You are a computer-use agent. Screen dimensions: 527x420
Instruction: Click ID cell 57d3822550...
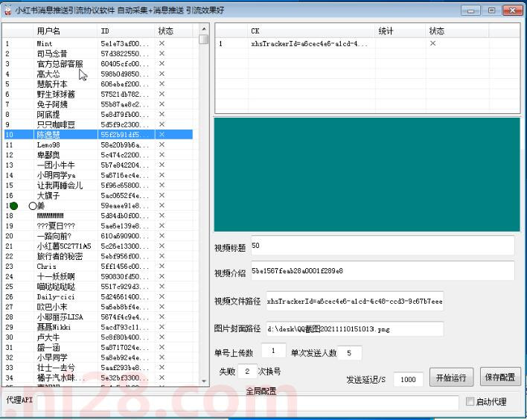coord(125,54)
